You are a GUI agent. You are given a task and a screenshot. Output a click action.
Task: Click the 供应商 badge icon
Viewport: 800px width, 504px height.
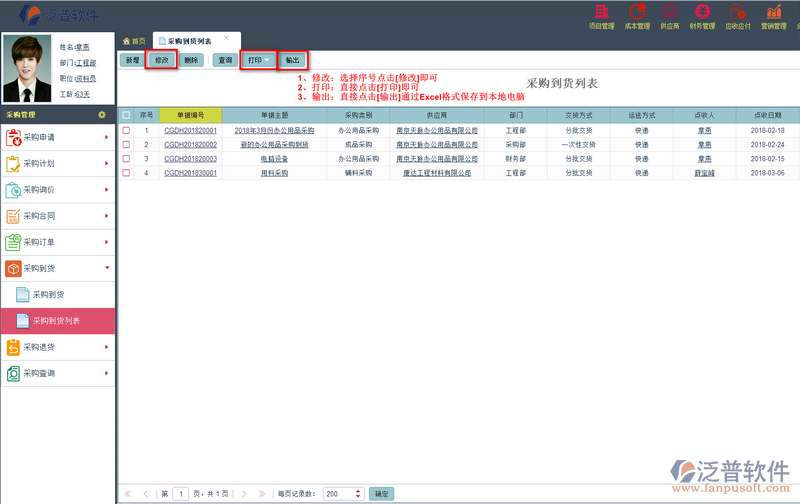[x=669, y=13]
